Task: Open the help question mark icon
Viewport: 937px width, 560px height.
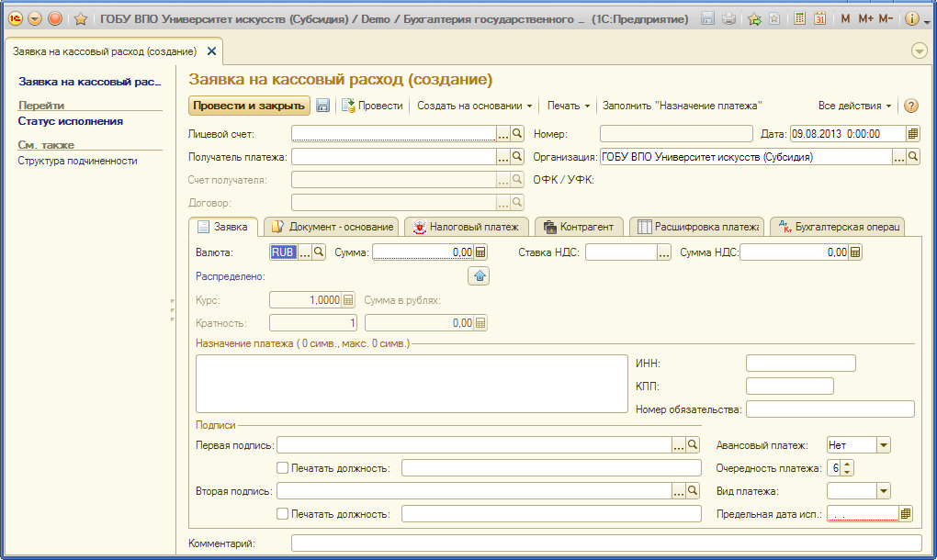Action: [910, 106]
